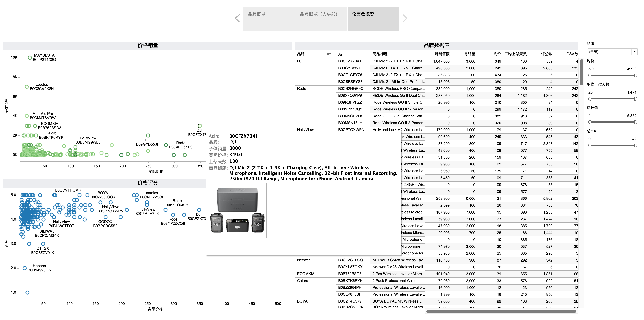Click the 价格销量 chart title

(x=148, y=45)
